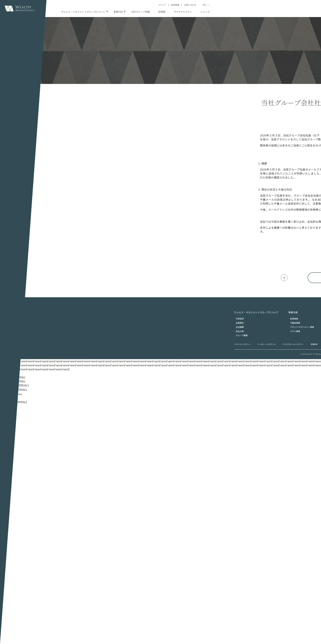Open the プライバシーポリシー footer link
321x644 pixels.
point(242,344)
